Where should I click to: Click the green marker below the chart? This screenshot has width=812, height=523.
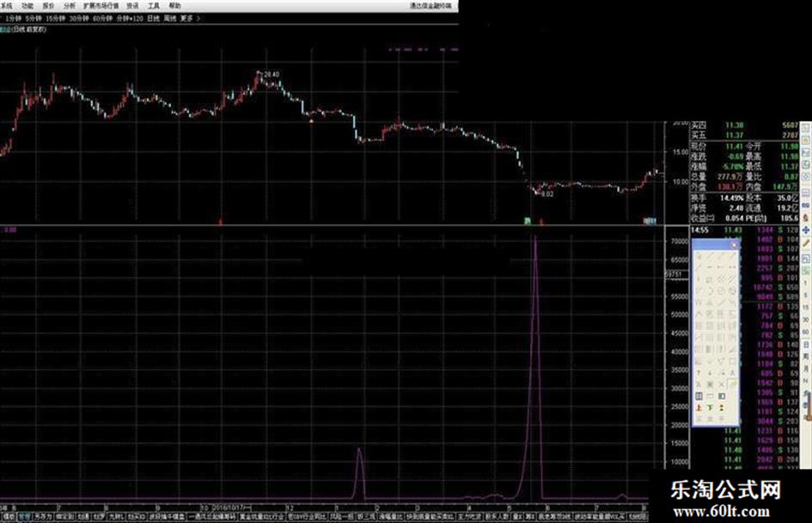(528, 221)
